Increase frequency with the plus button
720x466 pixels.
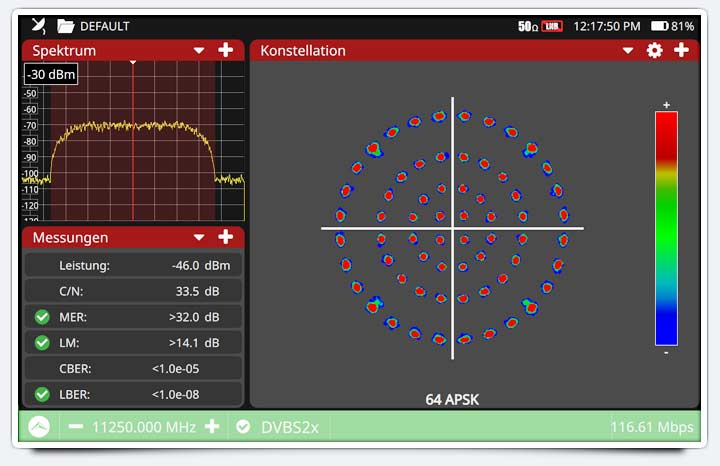pos(212,427)
